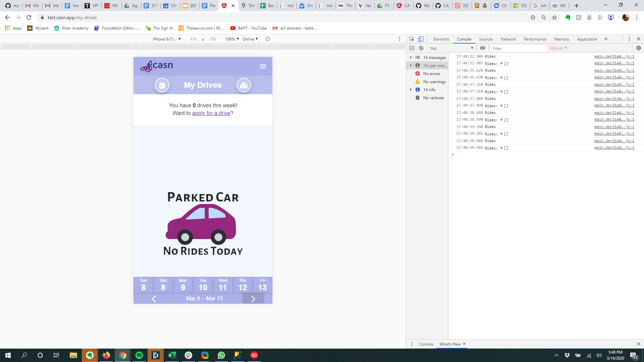Select Wed 11 in the week bar
The image size is (644, 362).
(x=223, y=285)
